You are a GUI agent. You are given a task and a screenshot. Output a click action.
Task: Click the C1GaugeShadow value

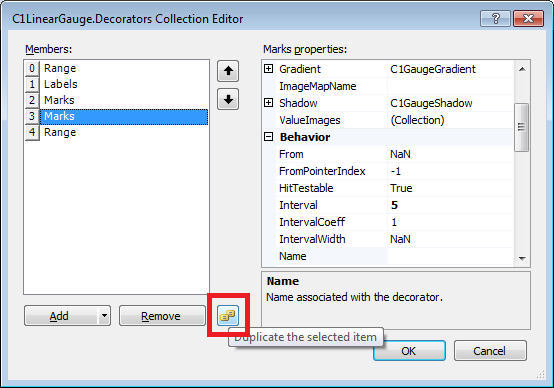(x=431, y=103)
